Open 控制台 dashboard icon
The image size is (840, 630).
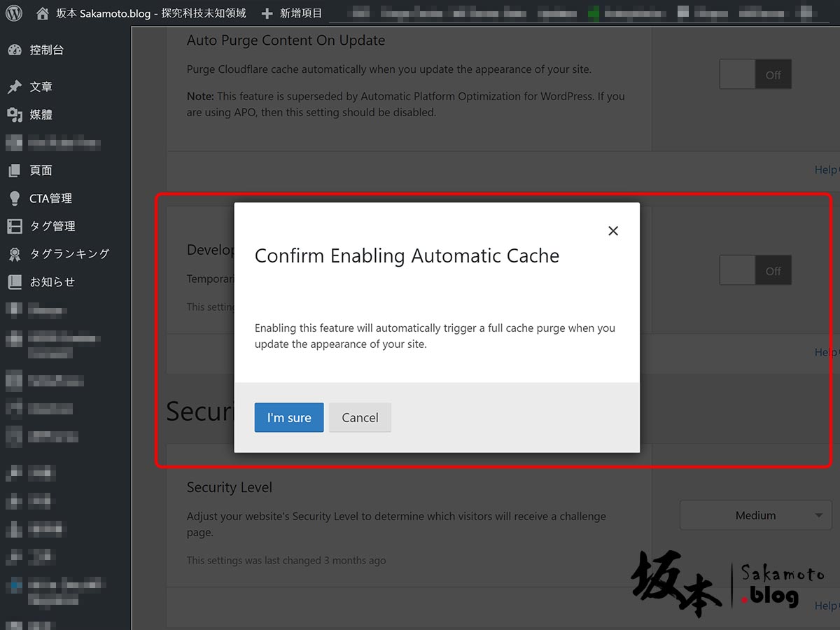click(x=14, y=50)
